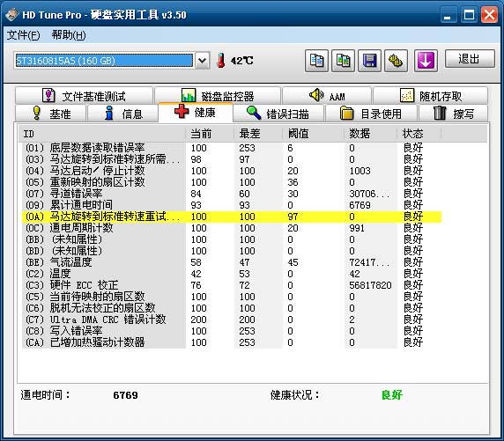Click the red cross health tab icon
Image resolution: width=504 pixels, height=441 pixels.
tap(182, 112)
